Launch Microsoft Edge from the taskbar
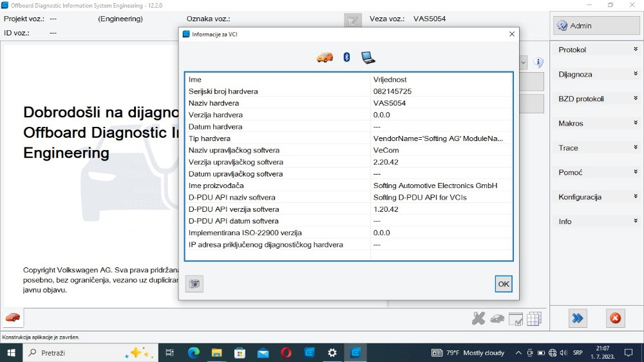 [x=193, y=352]
